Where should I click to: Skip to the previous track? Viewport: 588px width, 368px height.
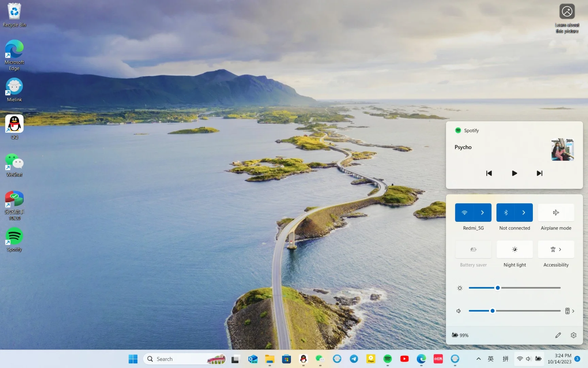(489, 173)
